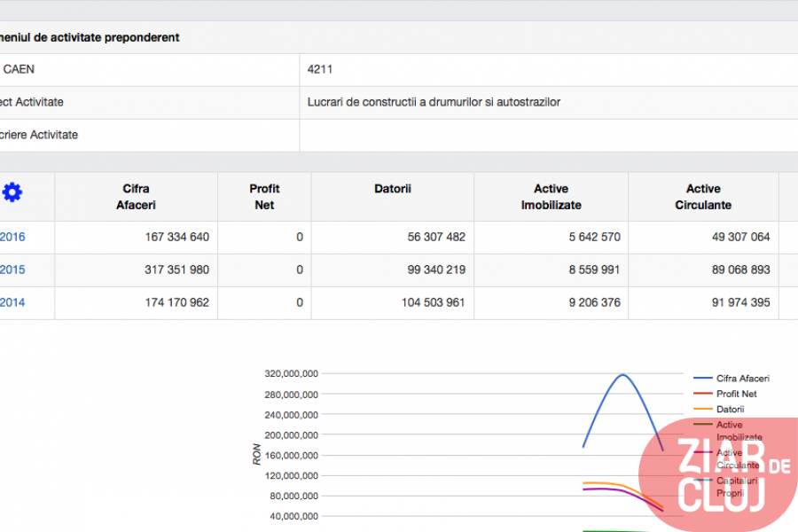Select the 2014 Cifra Afaceri value 174 170 962
Screen dimensions: 798x532
coord(177,302)
